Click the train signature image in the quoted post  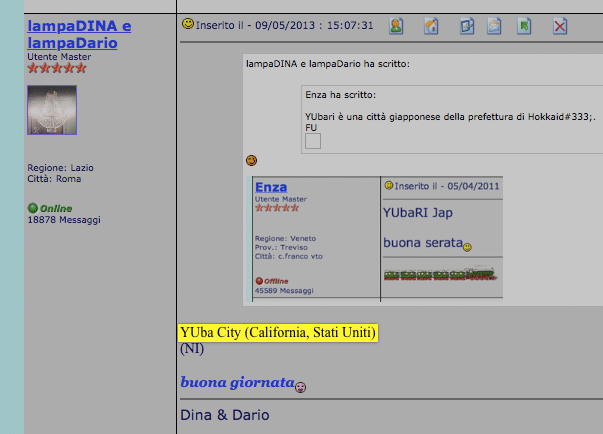[440, 273]
